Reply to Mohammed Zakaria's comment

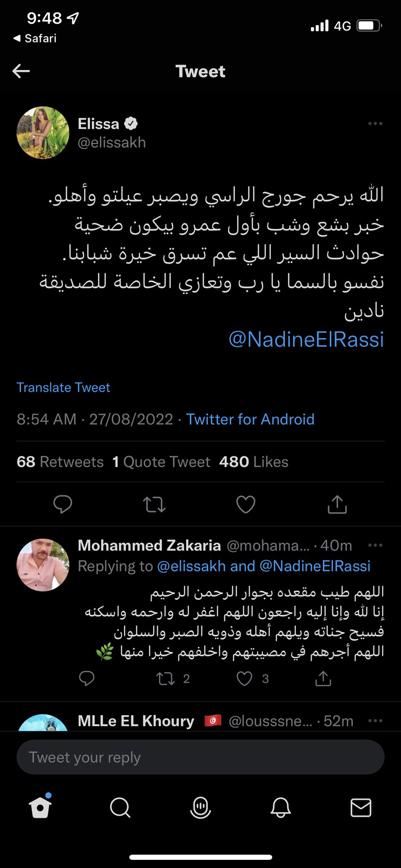[87, 679]
